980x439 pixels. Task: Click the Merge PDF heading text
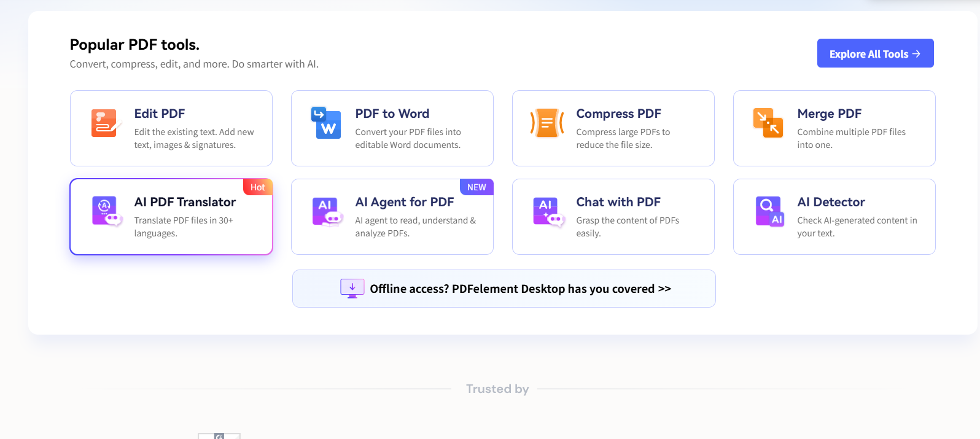point(829,114)
